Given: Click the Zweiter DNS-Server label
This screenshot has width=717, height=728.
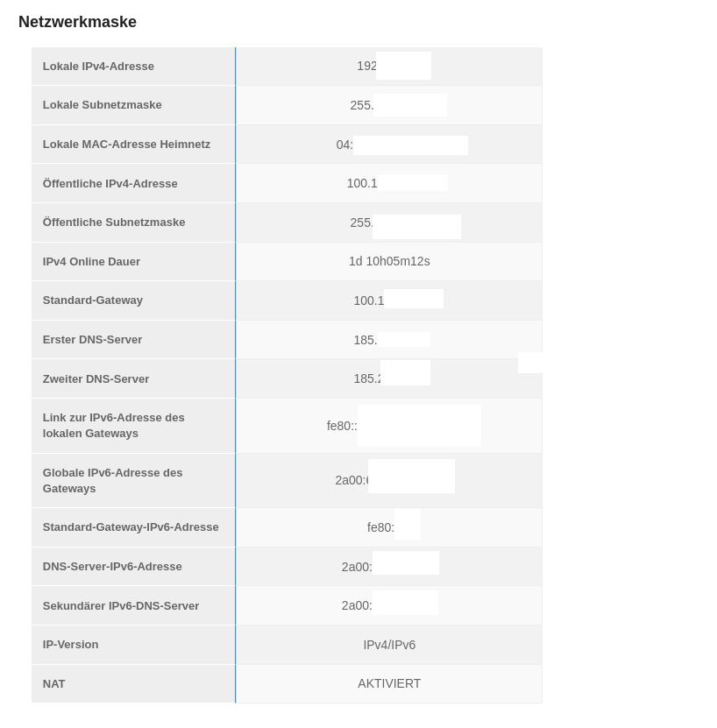Looking at the screenshot, I should [96, 379].
